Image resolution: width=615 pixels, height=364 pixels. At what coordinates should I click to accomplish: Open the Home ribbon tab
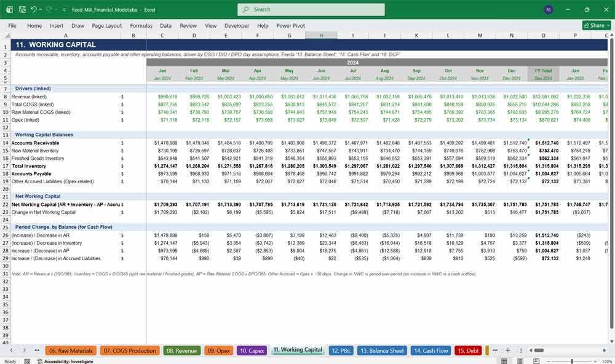tap(34, 25)
